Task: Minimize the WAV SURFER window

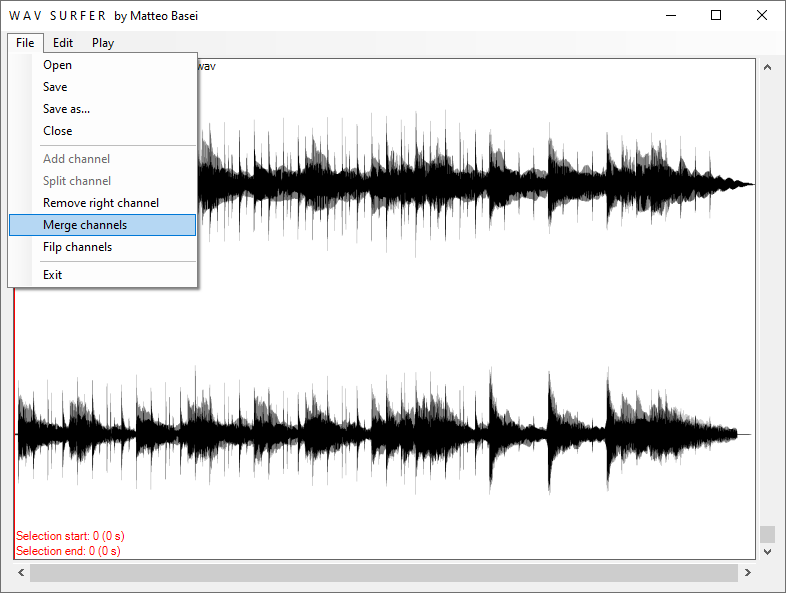Action: click(671, 15)
